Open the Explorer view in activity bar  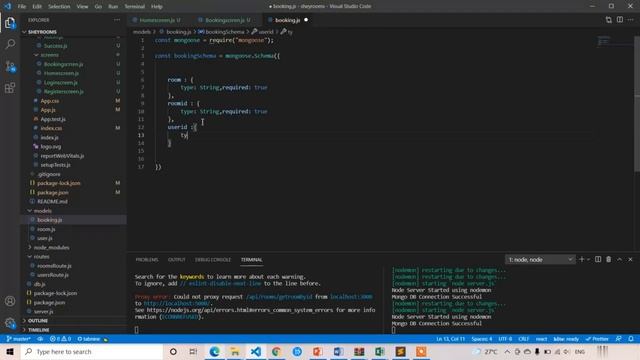(x=10, y=23)
